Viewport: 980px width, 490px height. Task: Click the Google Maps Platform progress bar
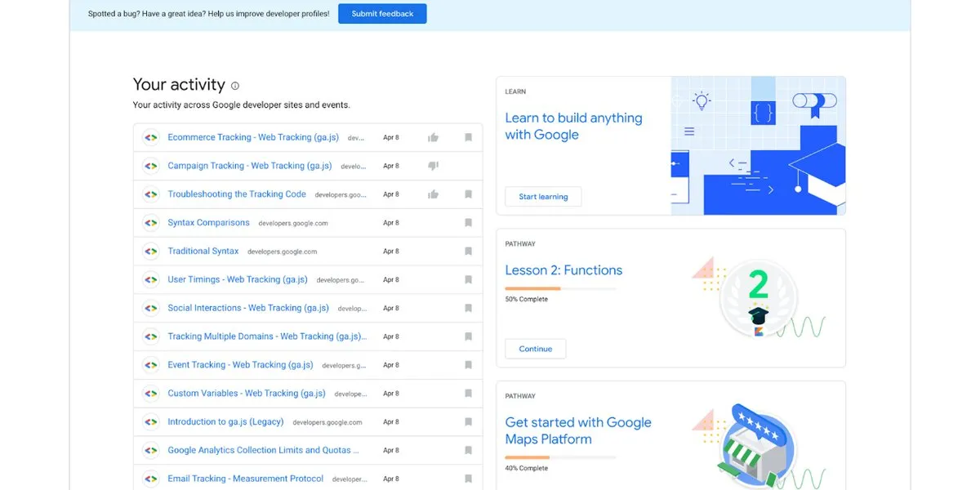[x=560, y=457]
